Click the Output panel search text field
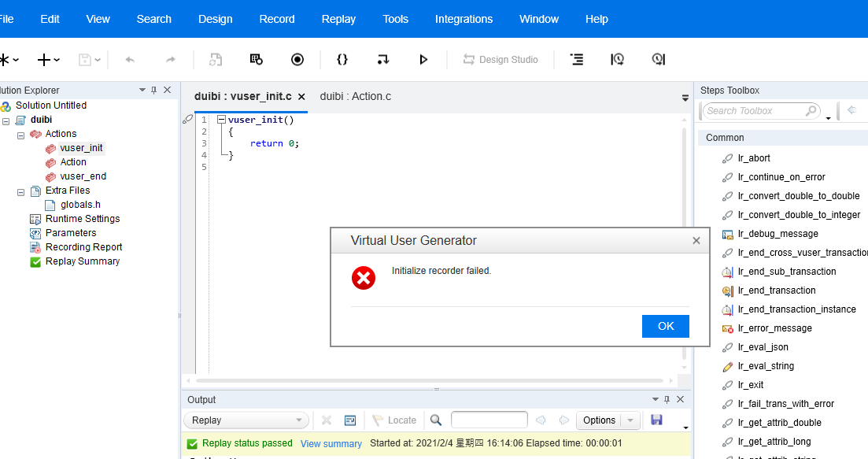 pos(489,420)
